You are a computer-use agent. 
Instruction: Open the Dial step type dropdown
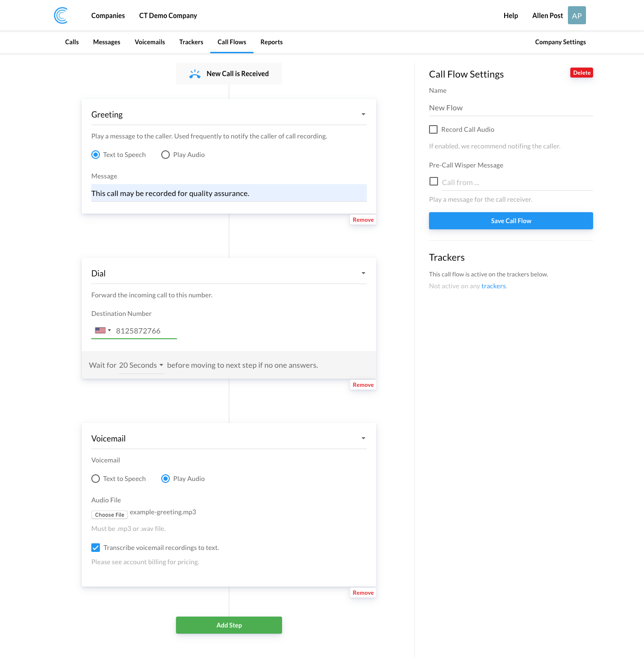[x=363, y=274]
